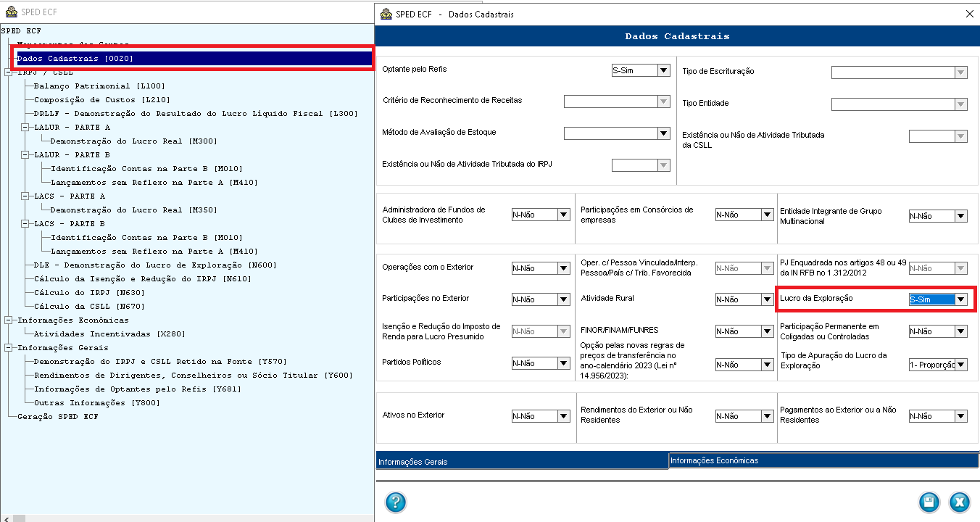Open Demonstração do Lucro Real [M300]
980x522 pixels.
(x=133, y=141)
